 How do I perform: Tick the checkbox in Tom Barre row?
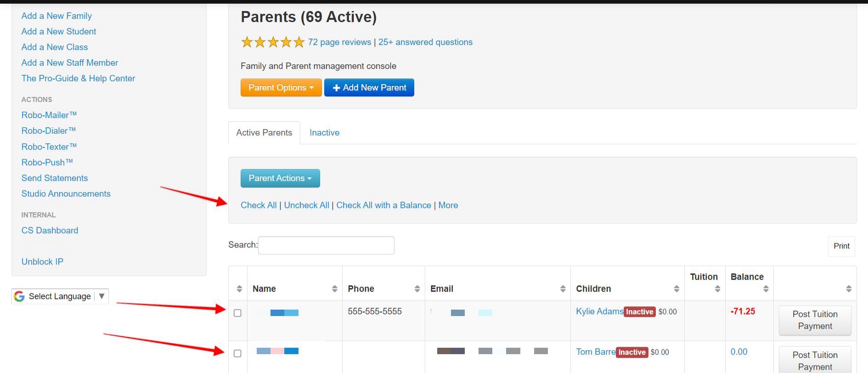click(237, 353)
